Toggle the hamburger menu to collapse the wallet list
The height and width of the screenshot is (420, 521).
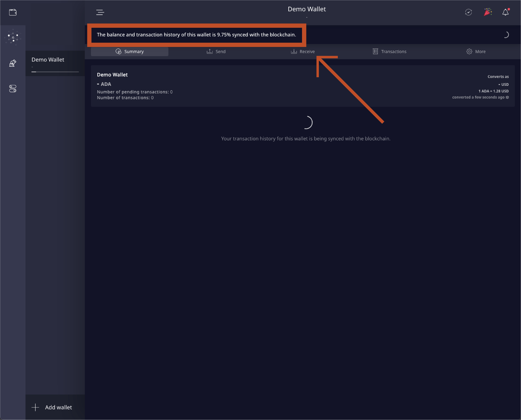pyautogui.click(x=100, y=12)
